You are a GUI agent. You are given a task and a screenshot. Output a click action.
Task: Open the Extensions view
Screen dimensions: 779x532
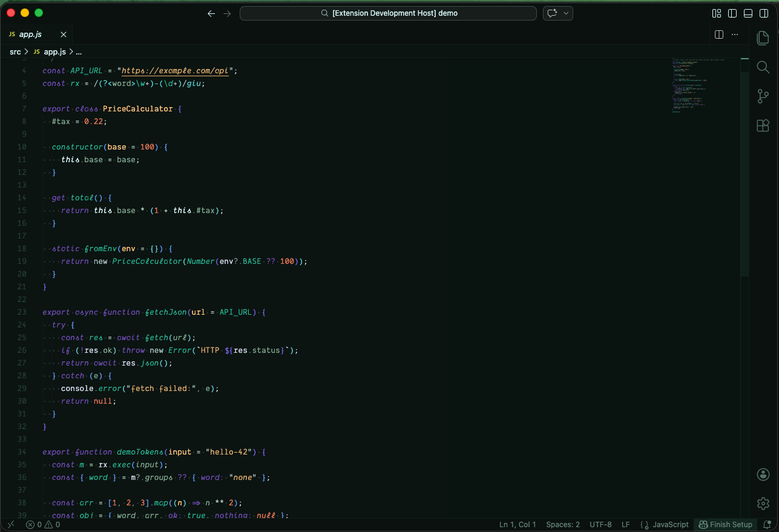click(763, 125)
